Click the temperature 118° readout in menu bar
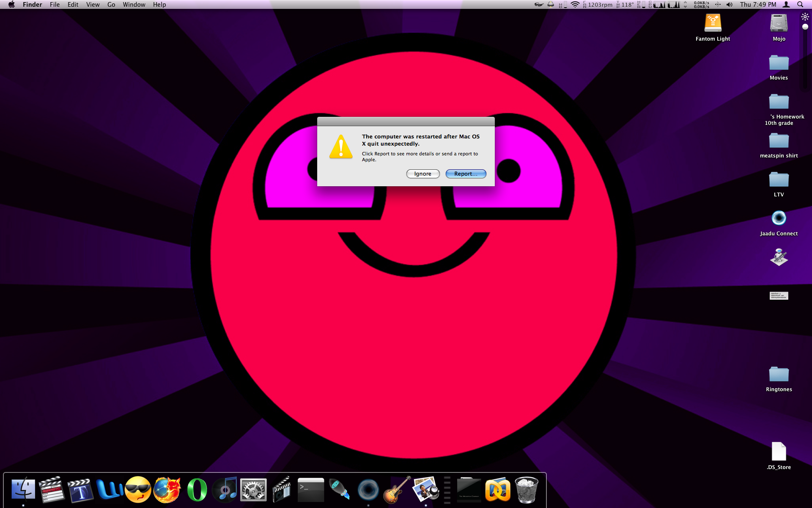 pyautogui.click(x=625, y=5)
